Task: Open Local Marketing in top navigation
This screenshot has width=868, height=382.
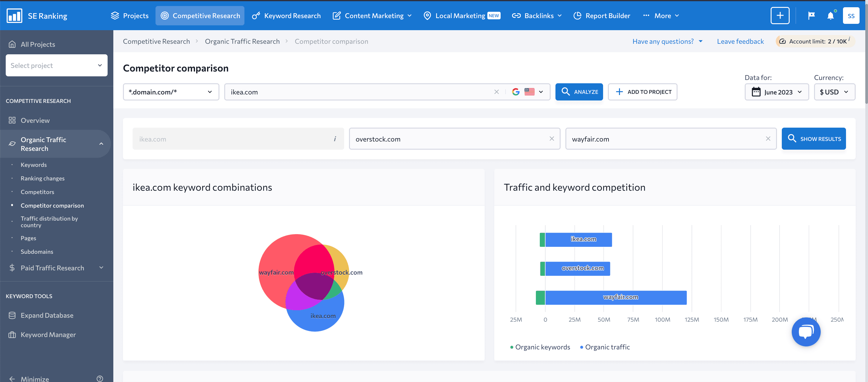Action: click(x=462, y=15)
